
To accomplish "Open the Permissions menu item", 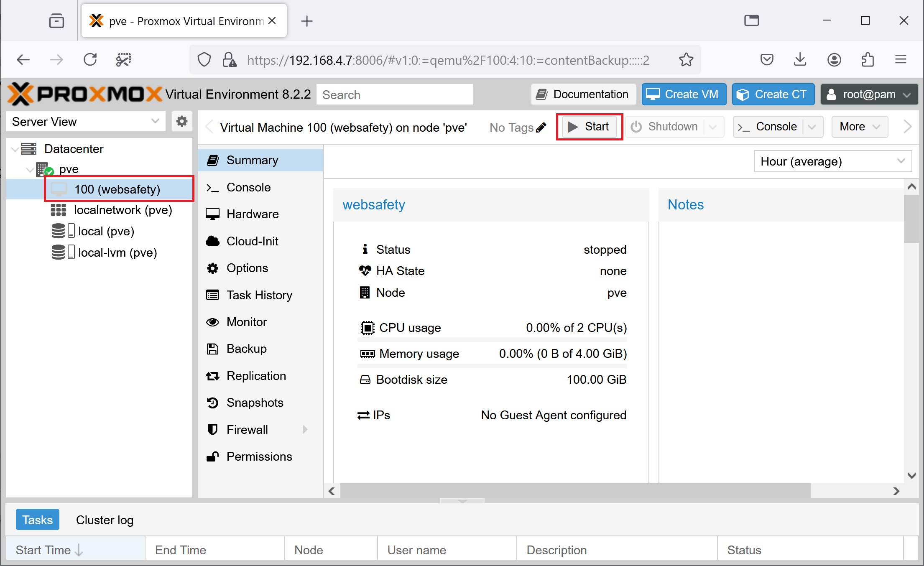I will pyautogui.click(x=260, y=456).
